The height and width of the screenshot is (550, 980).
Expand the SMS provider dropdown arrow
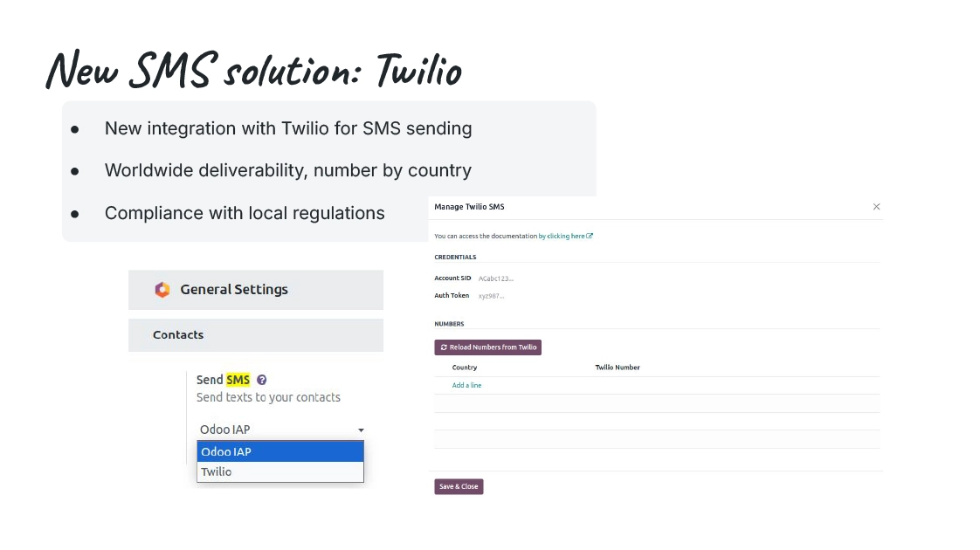[x=361, y=430]
